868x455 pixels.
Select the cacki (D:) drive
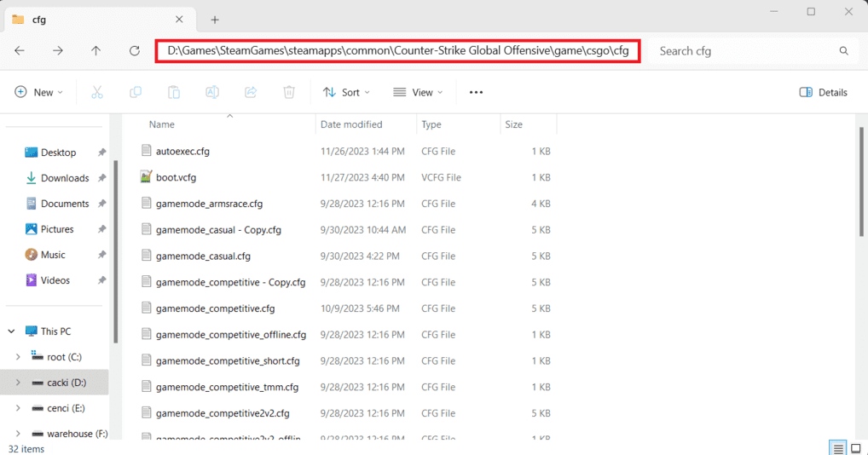(x=55, y=383)
